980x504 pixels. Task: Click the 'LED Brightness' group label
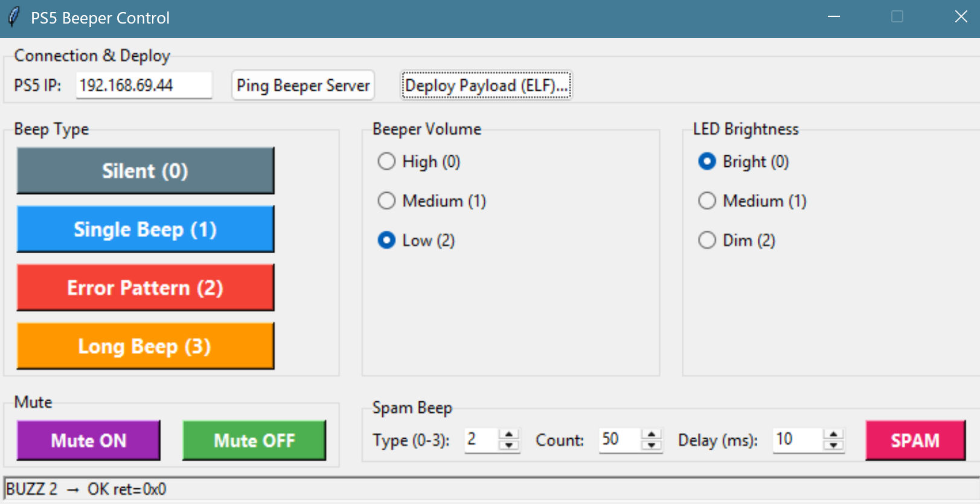click(746, 129)
